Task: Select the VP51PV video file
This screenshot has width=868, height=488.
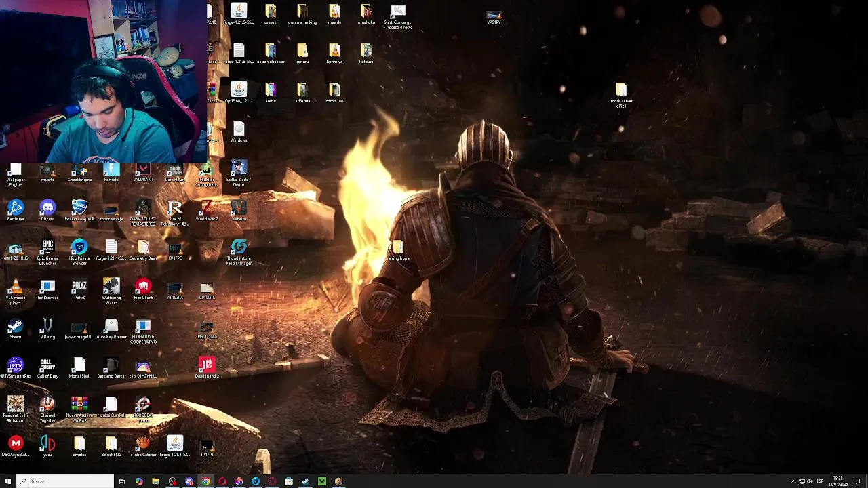Action: pos(494,17)
